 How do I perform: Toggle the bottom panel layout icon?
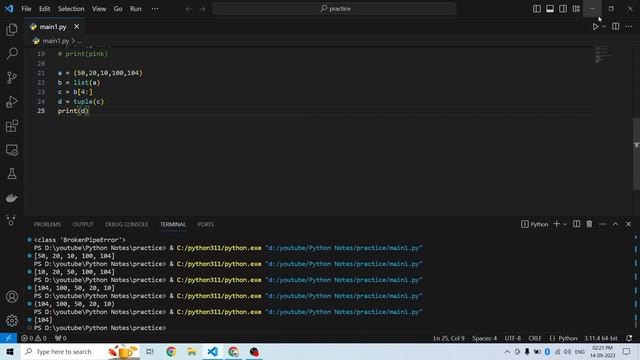550,9
